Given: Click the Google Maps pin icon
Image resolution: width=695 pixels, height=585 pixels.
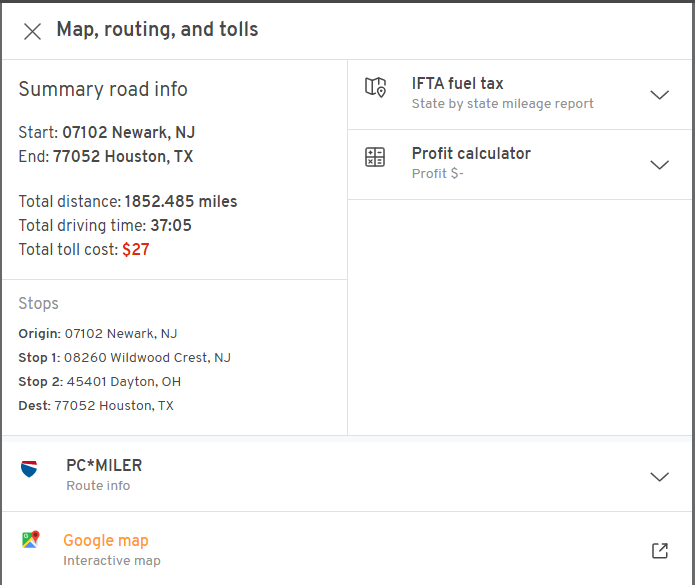Looking at the screenshot, I should [30, 540].
